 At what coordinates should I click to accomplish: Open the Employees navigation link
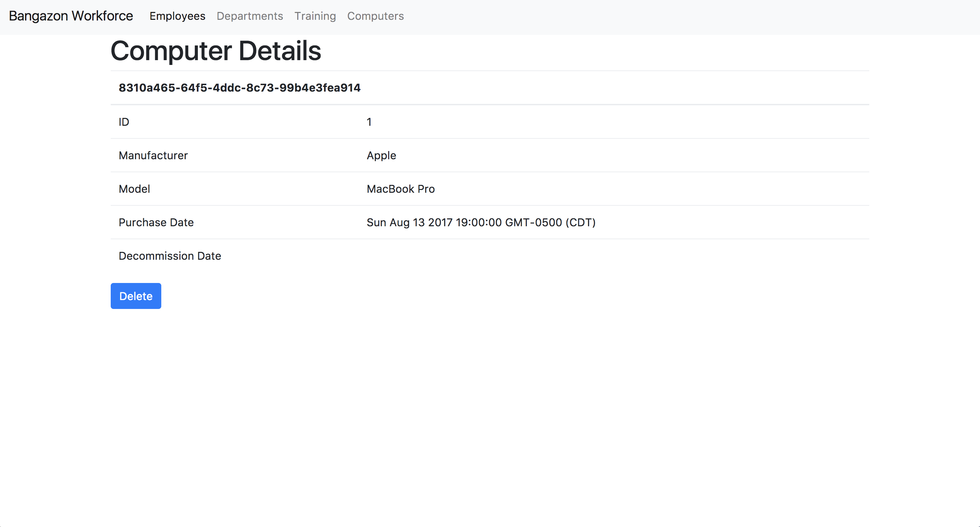click(x=177, y=16)
